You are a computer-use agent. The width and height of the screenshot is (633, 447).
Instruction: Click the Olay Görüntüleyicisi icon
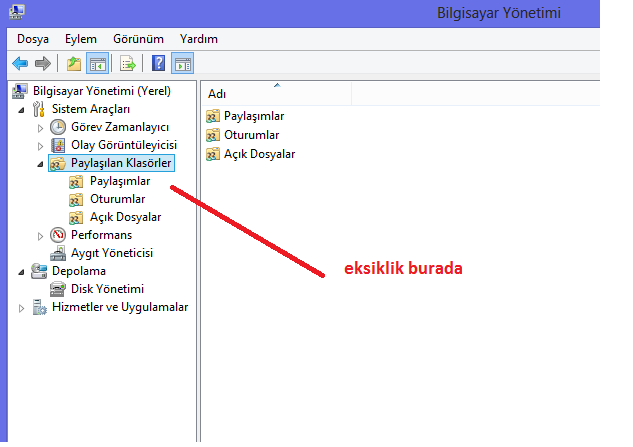coord(58,145)
